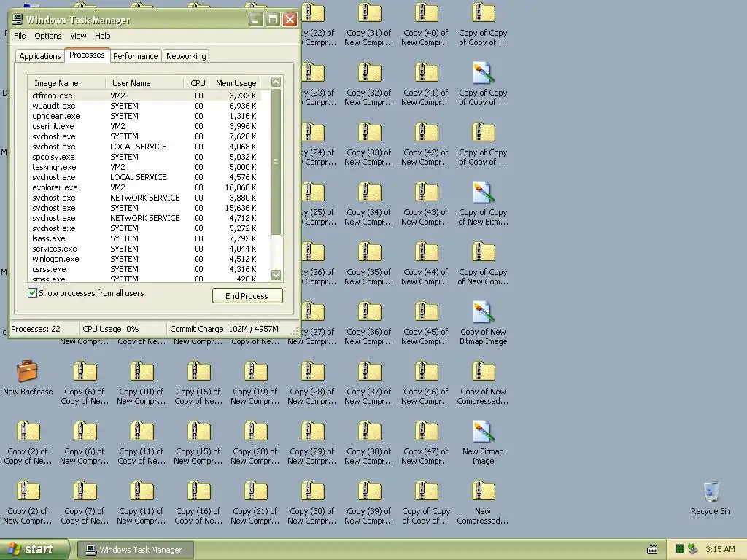Screen dimensions: 747x560
Task: Click Windows Task Manager taskbar button
Action: point(135,550)
